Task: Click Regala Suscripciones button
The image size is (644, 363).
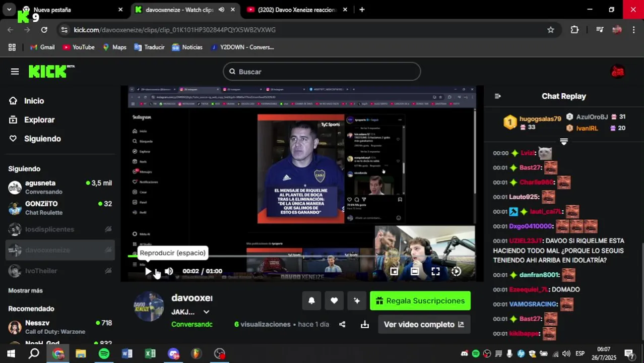Action: pos(420,300)
